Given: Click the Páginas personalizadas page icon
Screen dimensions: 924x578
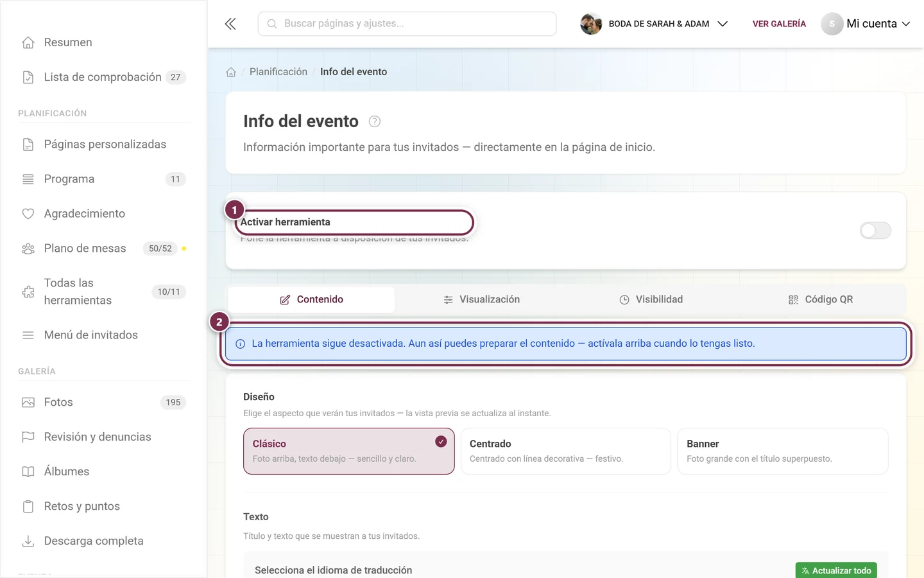Looking at the screenshot, I should [28, 144].
